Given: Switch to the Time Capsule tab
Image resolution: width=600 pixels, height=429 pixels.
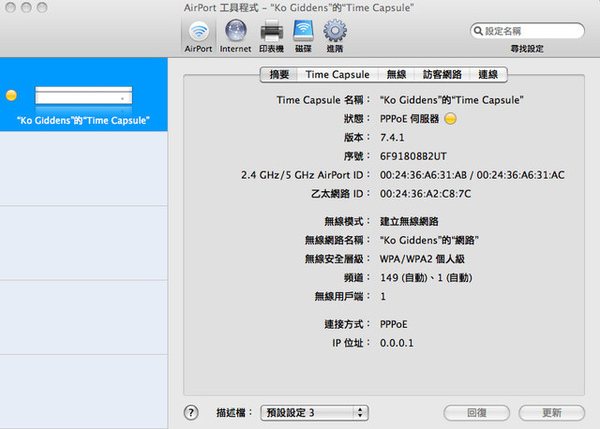Looking at the screenshot, I should pos(338,74).
